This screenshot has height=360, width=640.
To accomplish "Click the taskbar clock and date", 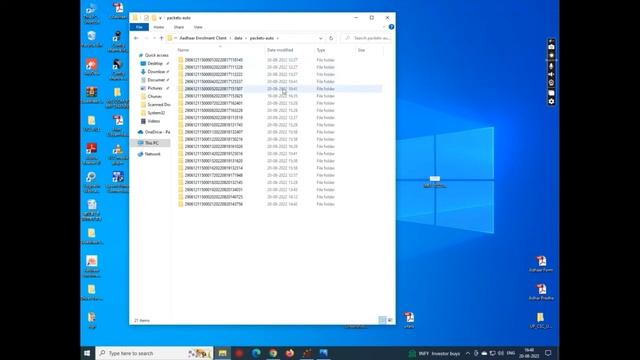I will [529, 353].
